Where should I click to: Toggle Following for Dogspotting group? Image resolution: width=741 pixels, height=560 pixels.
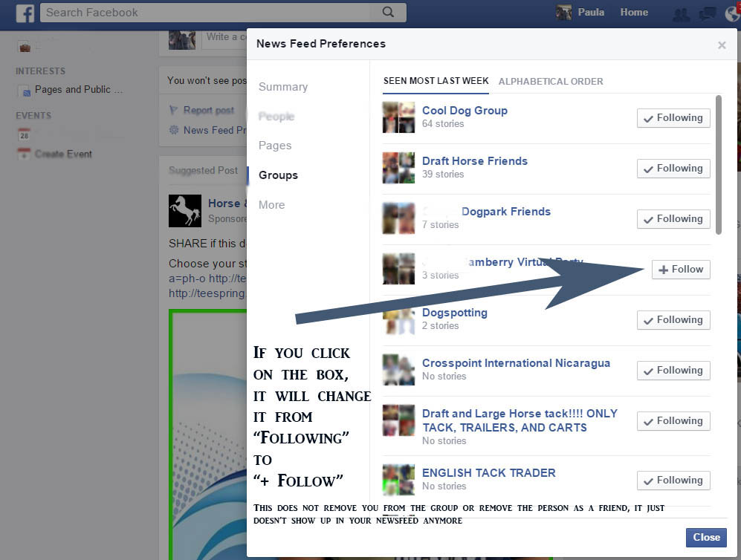point(673,320)
